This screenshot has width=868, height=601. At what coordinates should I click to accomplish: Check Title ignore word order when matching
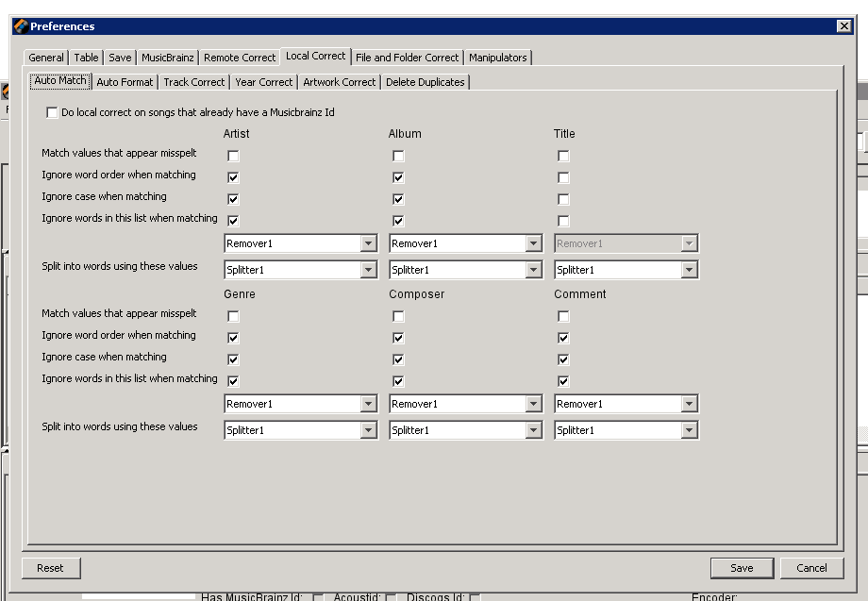click(x=563, y=177)
